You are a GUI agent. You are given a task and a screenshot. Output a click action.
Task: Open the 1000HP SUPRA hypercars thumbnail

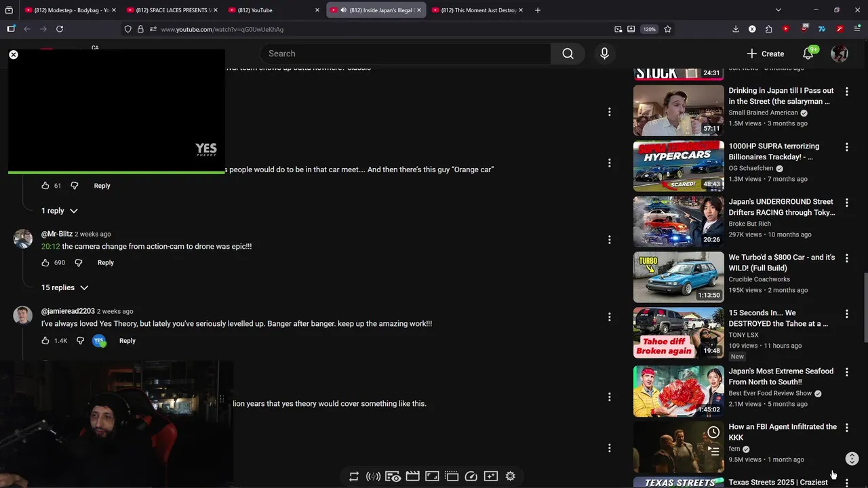679,166
